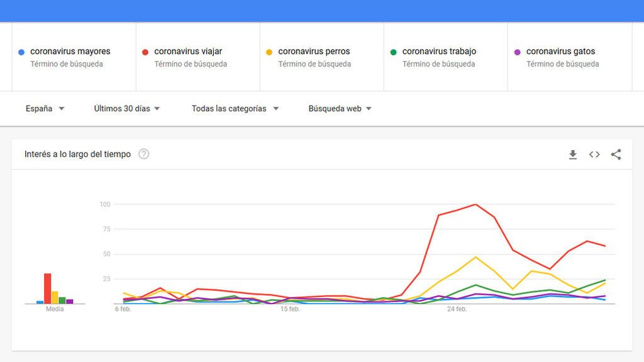The image size is (644, 362).
Task: Download the interest over time chart data
Action: point(572,155)
